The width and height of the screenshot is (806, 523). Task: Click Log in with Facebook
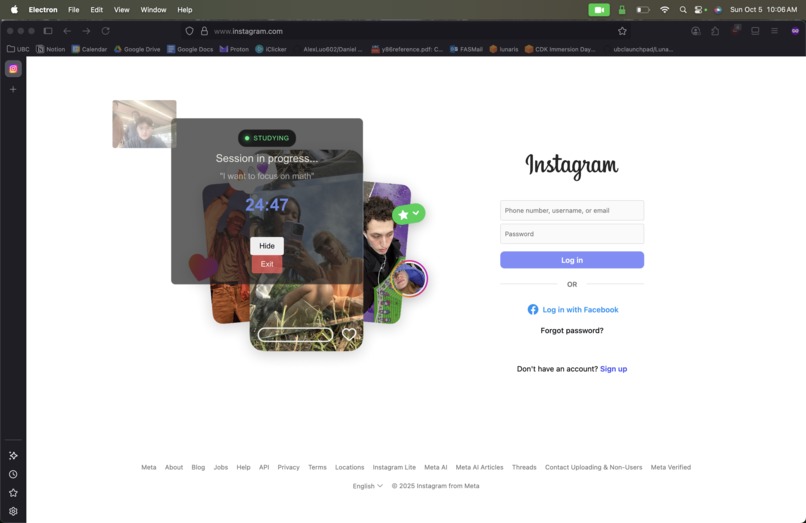573,310
